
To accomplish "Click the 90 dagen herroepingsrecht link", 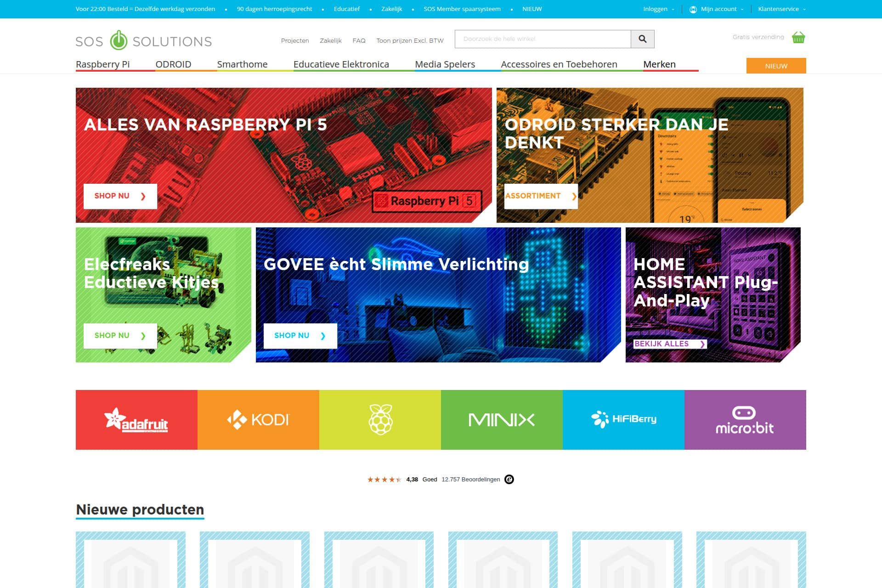I will (274, 9).
